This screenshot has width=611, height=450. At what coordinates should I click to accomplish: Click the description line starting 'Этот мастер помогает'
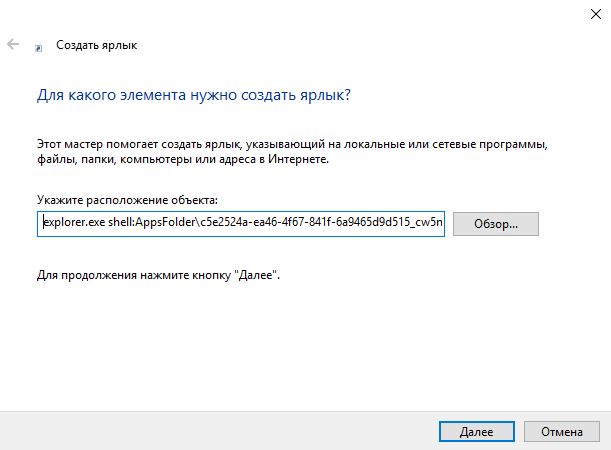click(x=292, y=144)
